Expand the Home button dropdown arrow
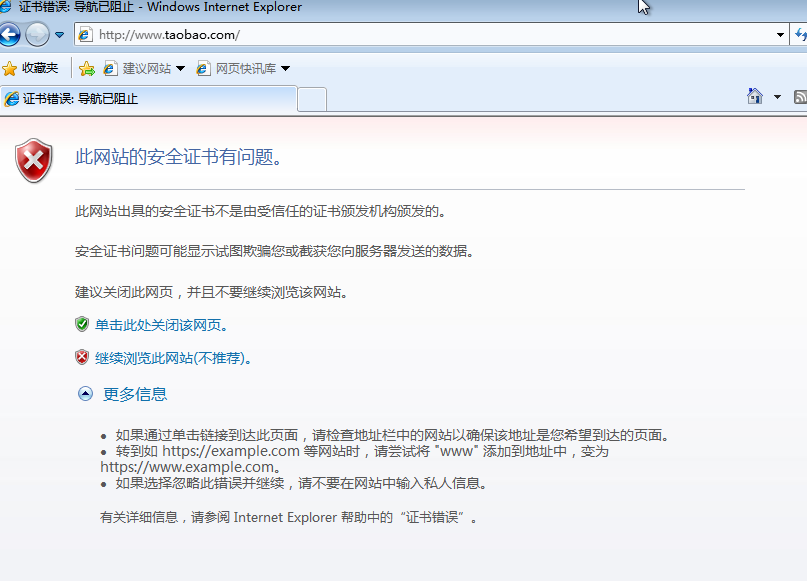This screenshot has width=807, height=581. [777, 97]
